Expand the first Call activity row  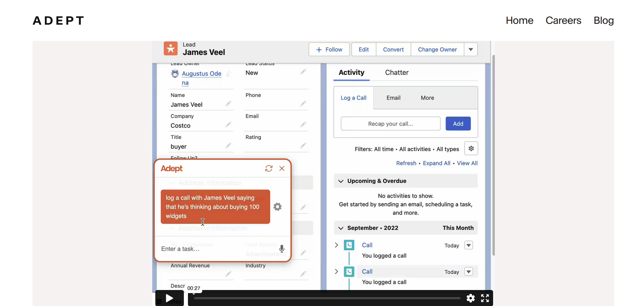[336, 245]
